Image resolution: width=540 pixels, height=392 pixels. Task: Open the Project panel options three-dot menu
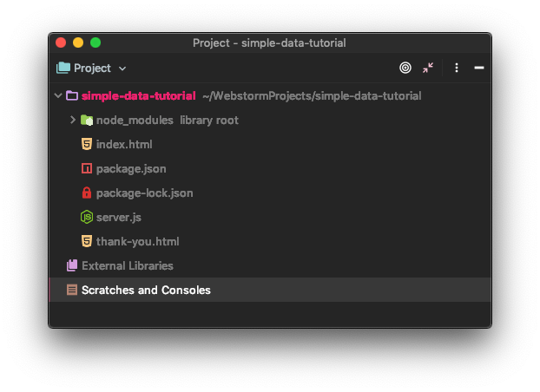tap(457, 68)
